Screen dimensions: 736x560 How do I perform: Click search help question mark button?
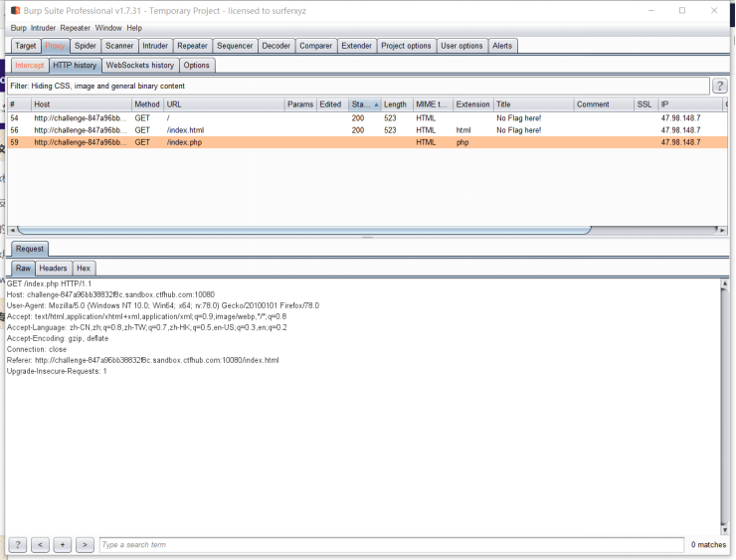pos(17,544)
